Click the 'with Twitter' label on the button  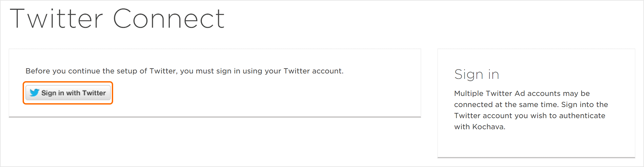pos(86,93)
